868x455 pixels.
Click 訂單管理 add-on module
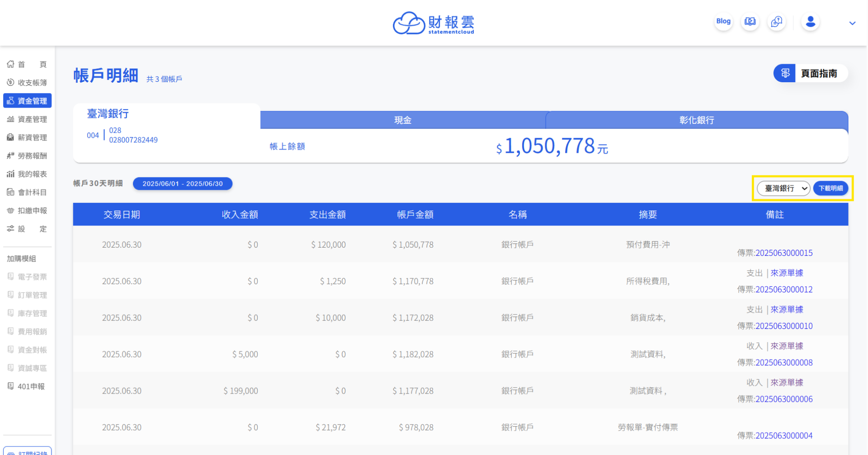27,295
